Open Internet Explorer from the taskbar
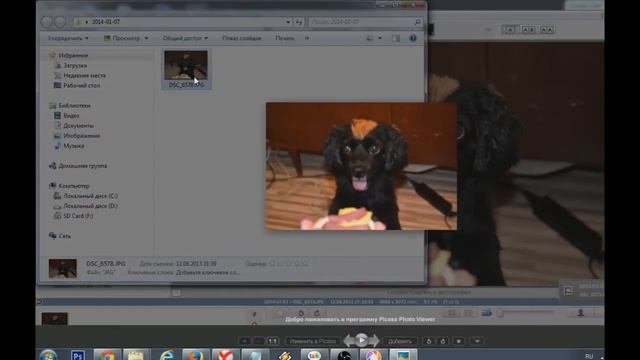Viewport: 640px width, 360px height. [167, 355]
